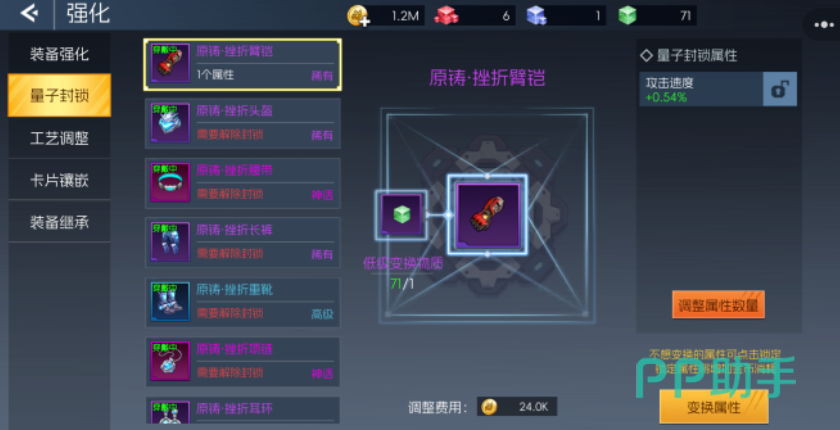Viewport: 840px width, 430px height.
Task: Toggle the lock on 攻击速度 attribute
Action: [x=779, y=89]
